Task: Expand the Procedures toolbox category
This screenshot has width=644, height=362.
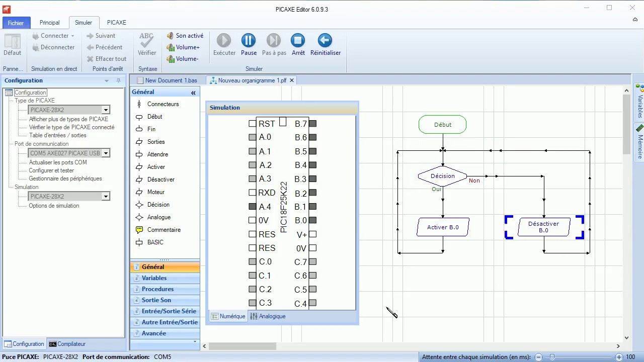Action: click(165, 289)
